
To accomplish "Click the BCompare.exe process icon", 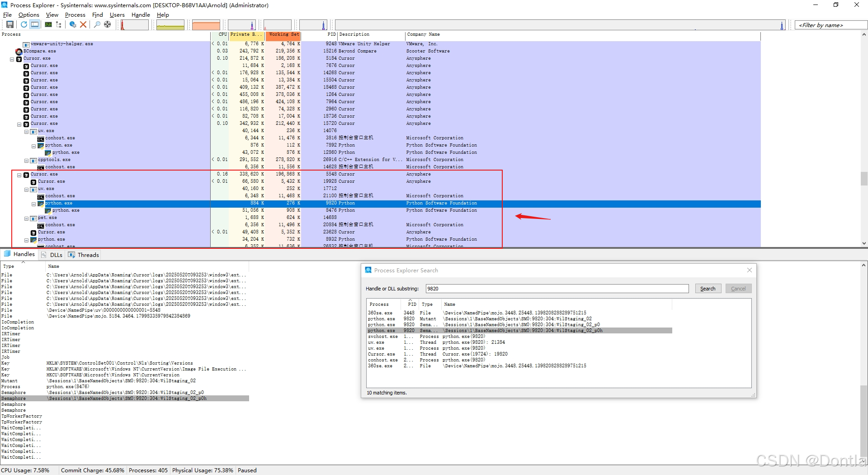I will [19, 51].
